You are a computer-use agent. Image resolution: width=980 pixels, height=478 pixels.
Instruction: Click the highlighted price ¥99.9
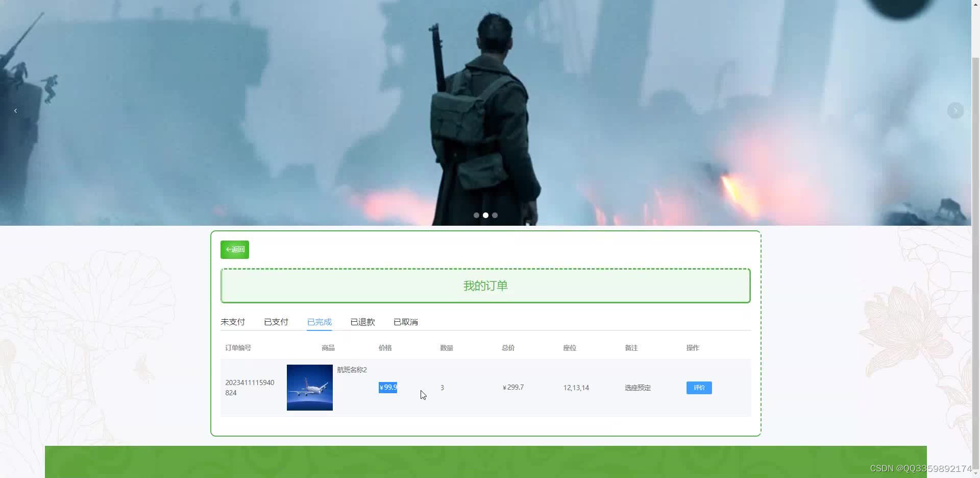388,388
